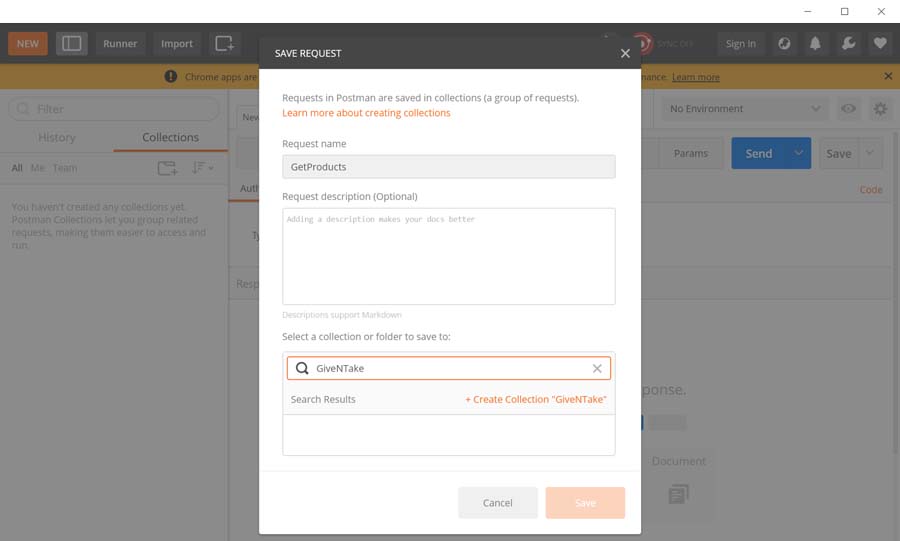Open the Send button dropdown arrow

798,153
